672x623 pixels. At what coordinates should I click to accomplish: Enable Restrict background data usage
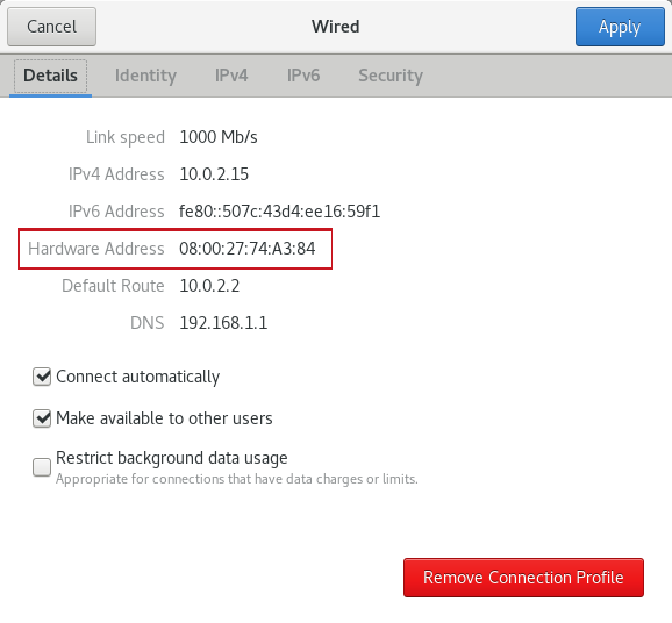click(x=42, y=467)
